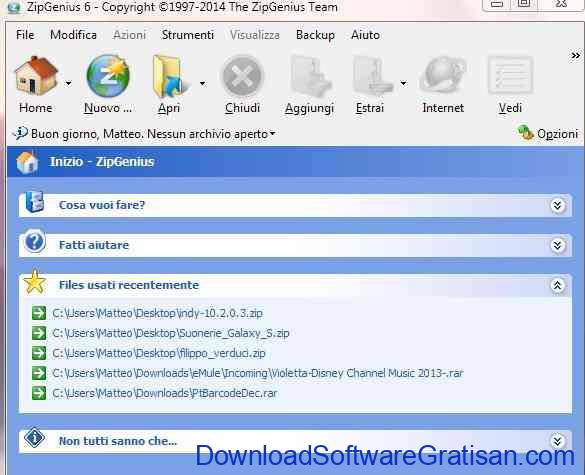Click the question mark icon beside Fatti aiutare
Viewport: 585px width, 475px height.
[35, 242]
